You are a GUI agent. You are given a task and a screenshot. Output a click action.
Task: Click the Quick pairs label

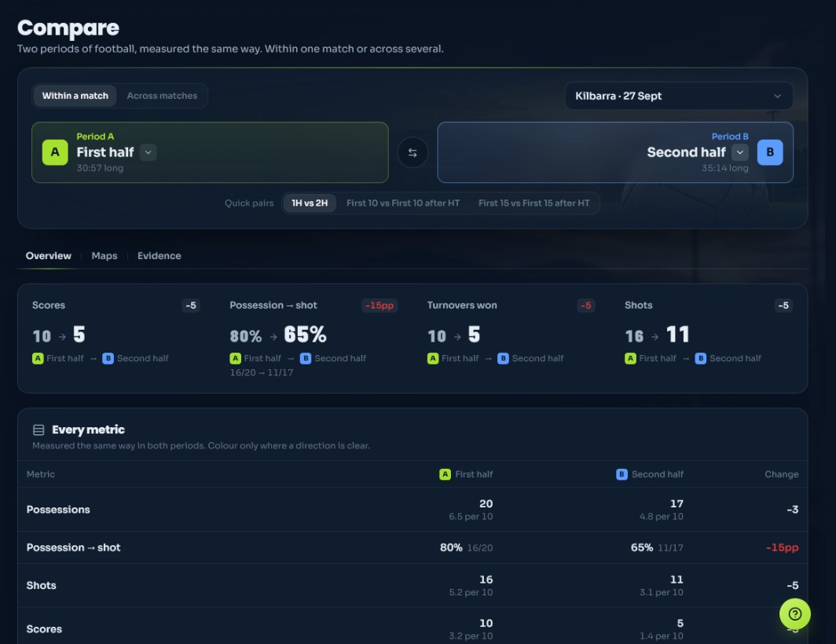pyautogui.click(x=249, y=203)
